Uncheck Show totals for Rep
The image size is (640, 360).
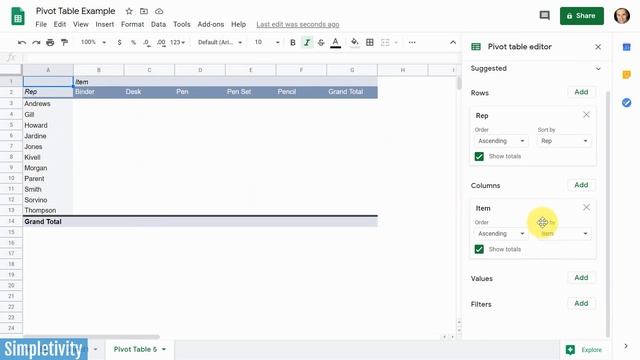coord(479,156)
